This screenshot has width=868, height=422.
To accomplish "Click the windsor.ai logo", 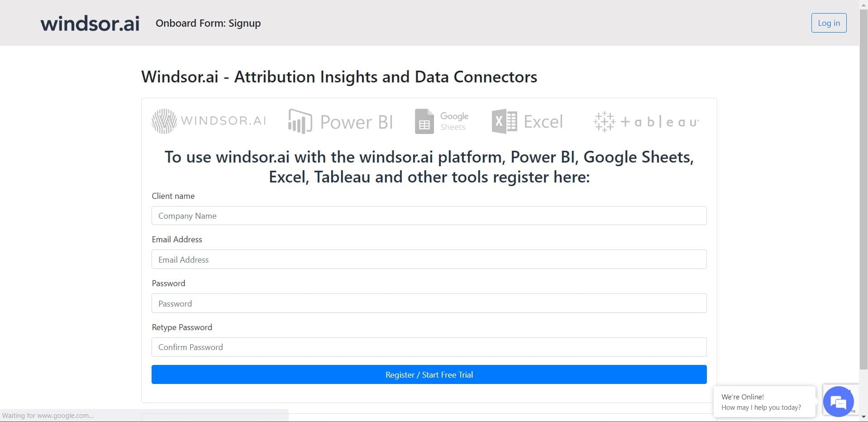I will tap(89, 23).
